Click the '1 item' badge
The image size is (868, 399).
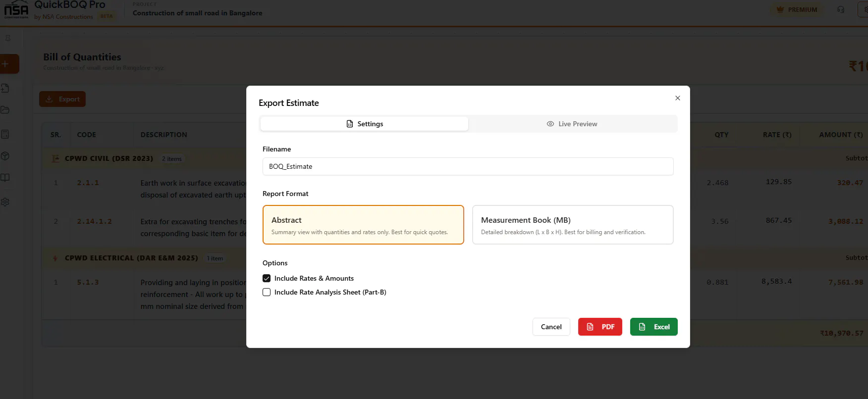[215, 258]
